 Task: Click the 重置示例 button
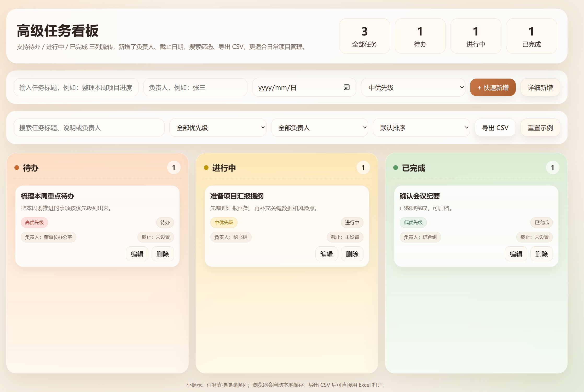[540, 128]
